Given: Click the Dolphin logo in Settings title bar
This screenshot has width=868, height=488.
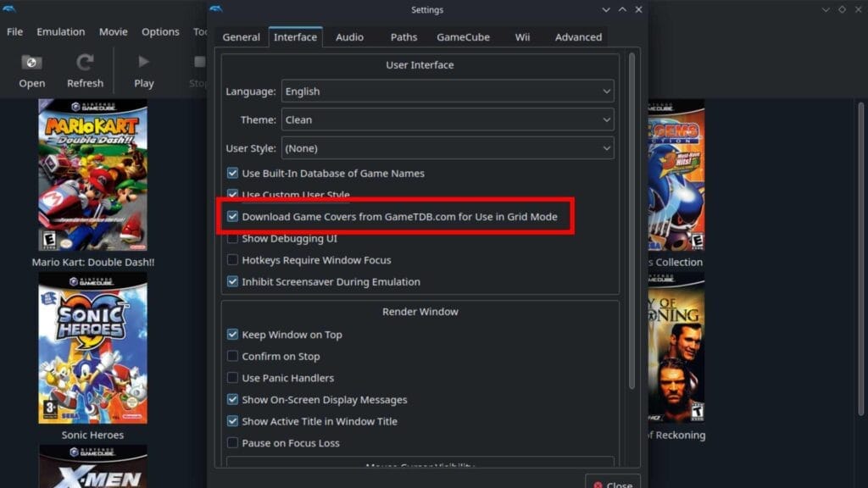Looking at the screenshot, I should [x=216, y=8].
